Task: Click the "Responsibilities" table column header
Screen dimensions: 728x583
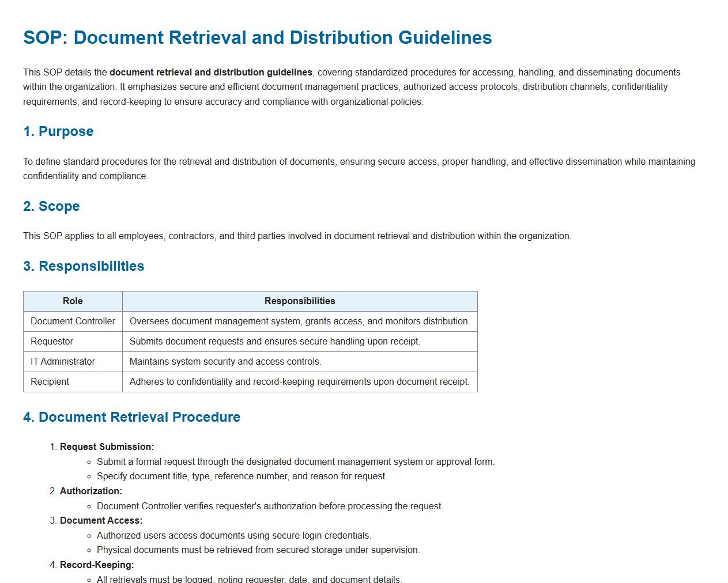Action: [x=299, y=301]
